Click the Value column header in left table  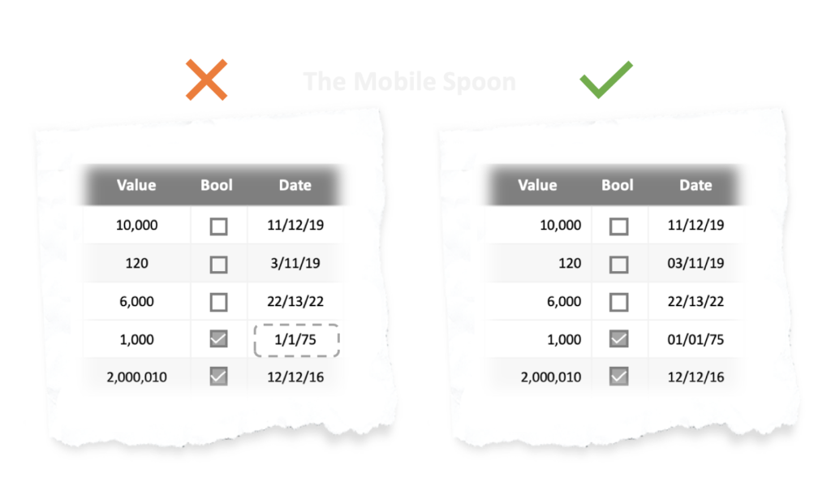click(x=136, y=185)
